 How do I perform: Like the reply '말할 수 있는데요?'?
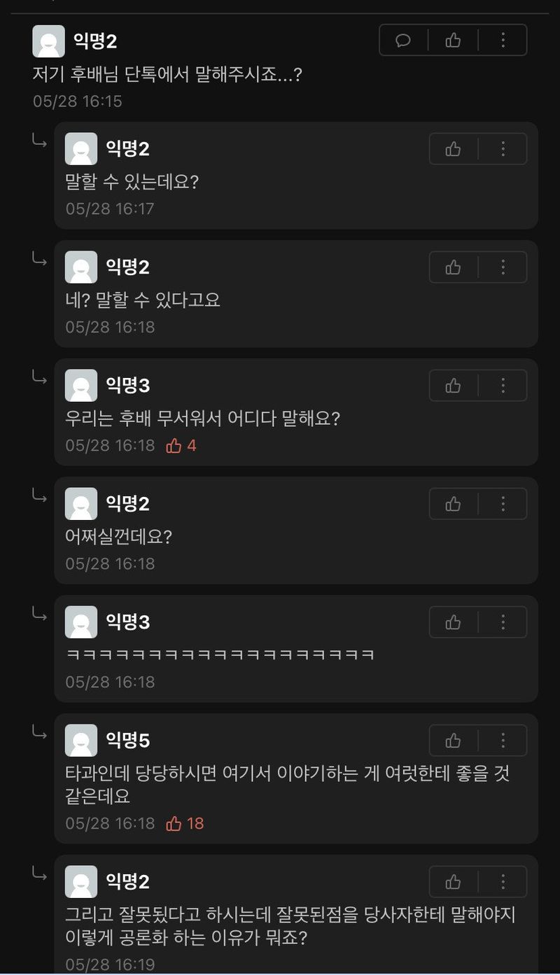coord(453,149)
